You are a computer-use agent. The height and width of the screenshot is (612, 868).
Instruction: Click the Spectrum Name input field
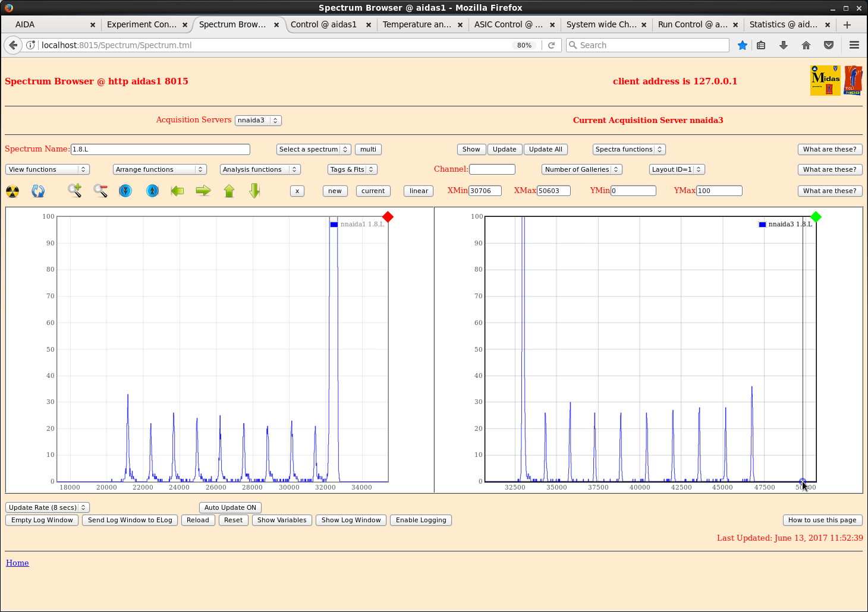[160, 149]
